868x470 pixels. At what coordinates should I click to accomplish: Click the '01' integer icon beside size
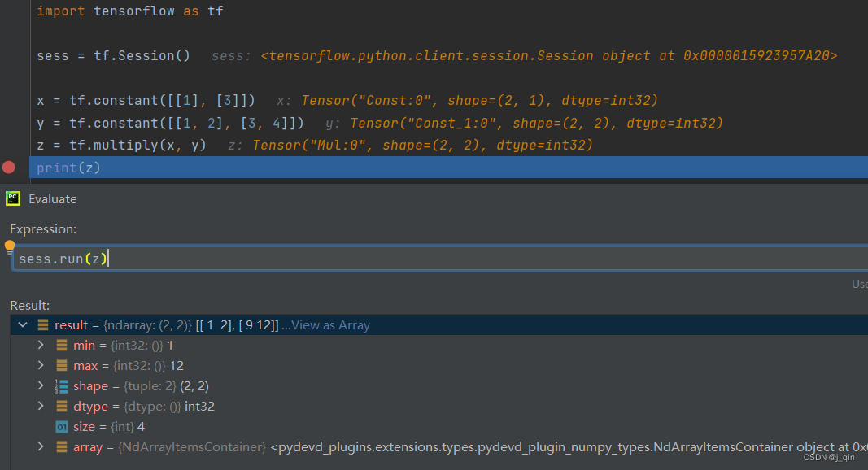tap(61, 426)
